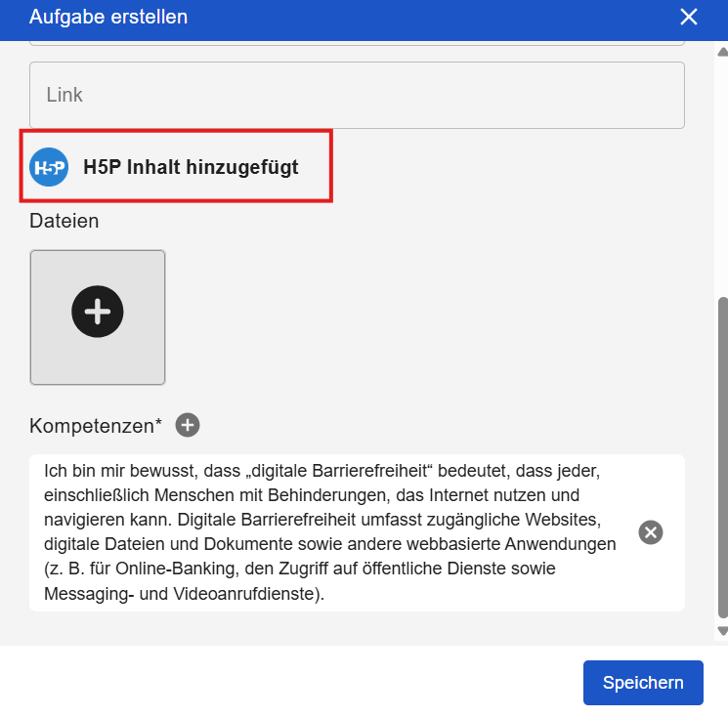
Task: Click the black plus icon under Dateien
Action: tap(98, 312)
